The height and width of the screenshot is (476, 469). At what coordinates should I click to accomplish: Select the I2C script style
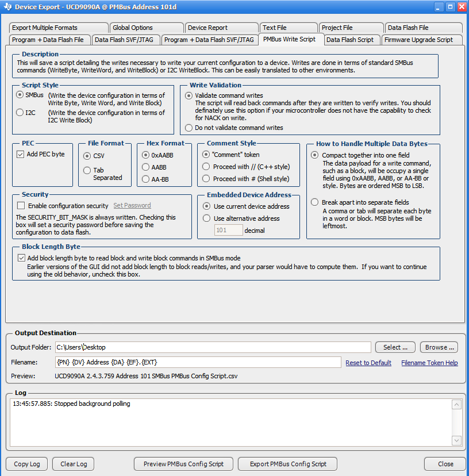tap(19, 112)
